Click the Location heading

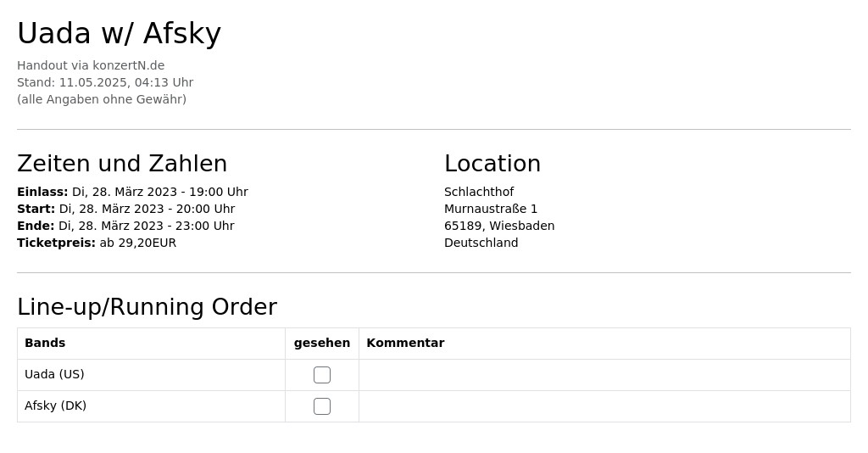tap(492, 164)
